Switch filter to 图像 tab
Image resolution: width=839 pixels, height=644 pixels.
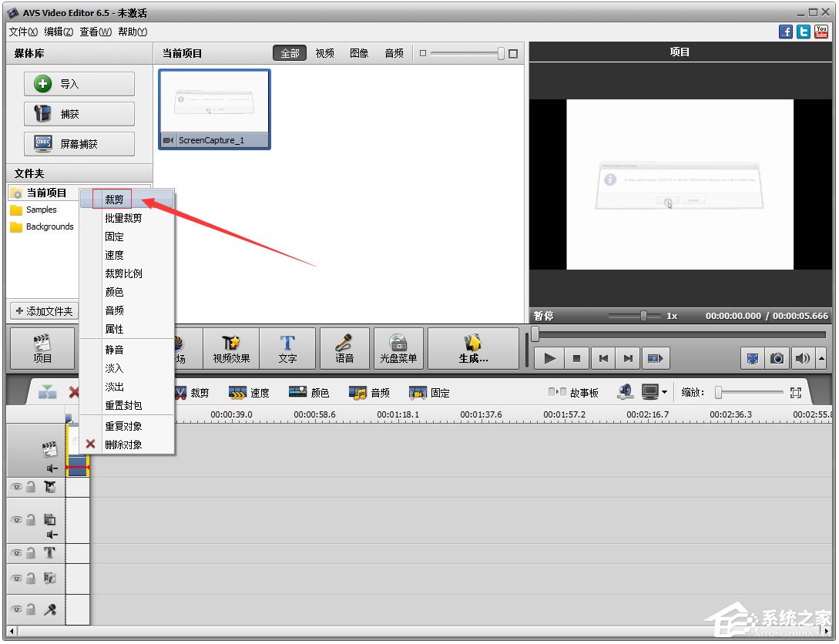coord(359,53)
